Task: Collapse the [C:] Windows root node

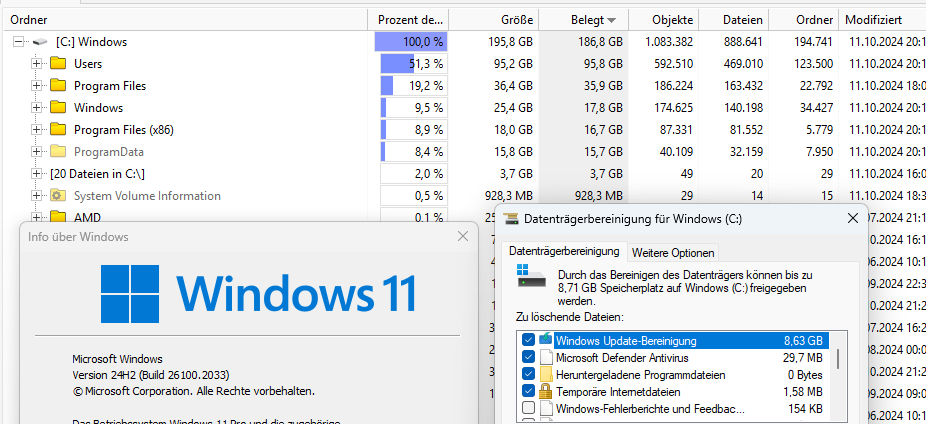Action: coord(18,42)
